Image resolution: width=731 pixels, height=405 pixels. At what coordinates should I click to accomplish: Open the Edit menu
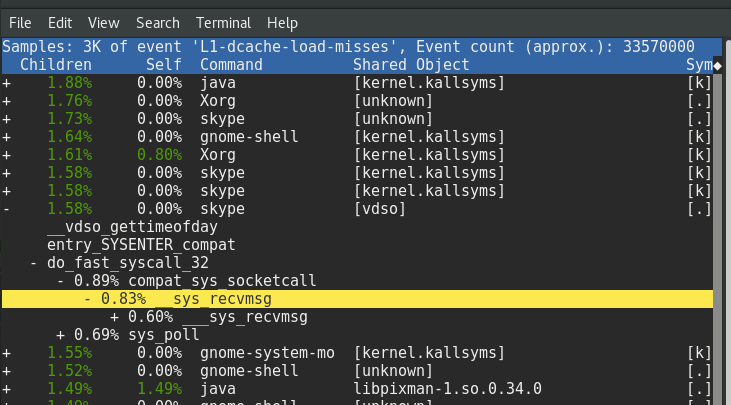click(60, 22)
